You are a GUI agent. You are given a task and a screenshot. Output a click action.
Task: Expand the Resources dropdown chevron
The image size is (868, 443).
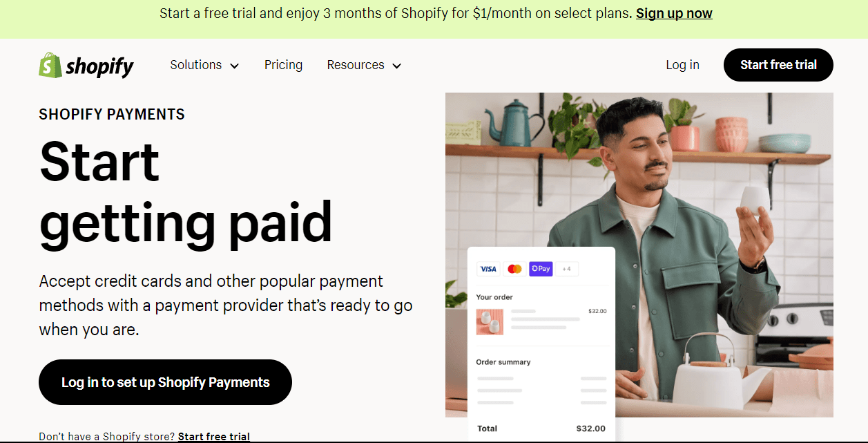396,66
